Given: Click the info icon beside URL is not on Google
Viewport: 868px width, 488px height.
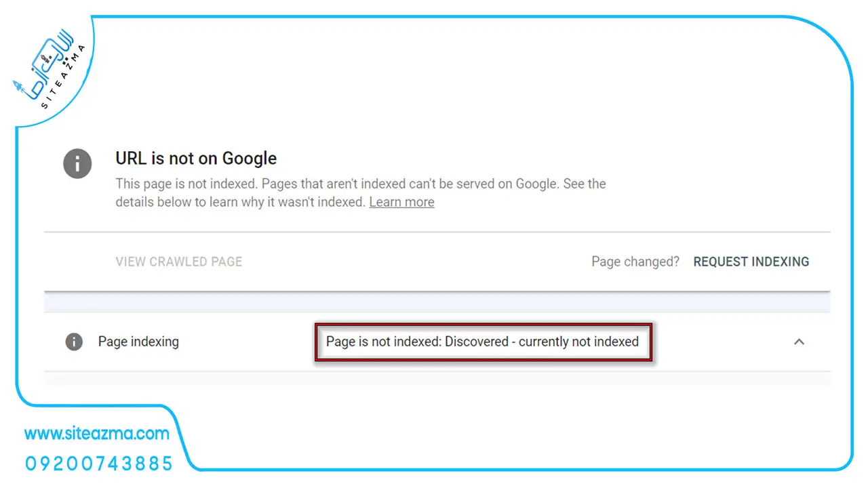Looking at the screenshot, I should coord(77,164).
